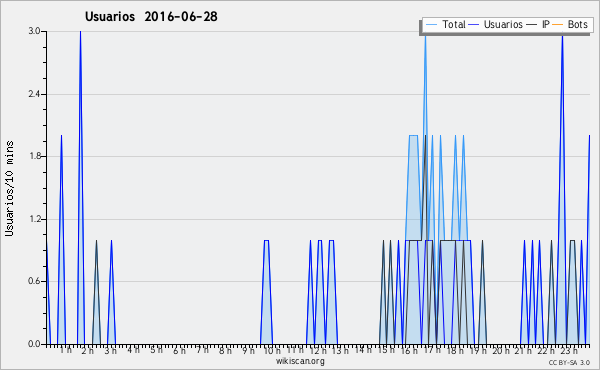The height and width of the screenshot is (370, 600).
Task: Click the "7 h" x-axis label
Action: pyautogui.click(x=202, y=350)
